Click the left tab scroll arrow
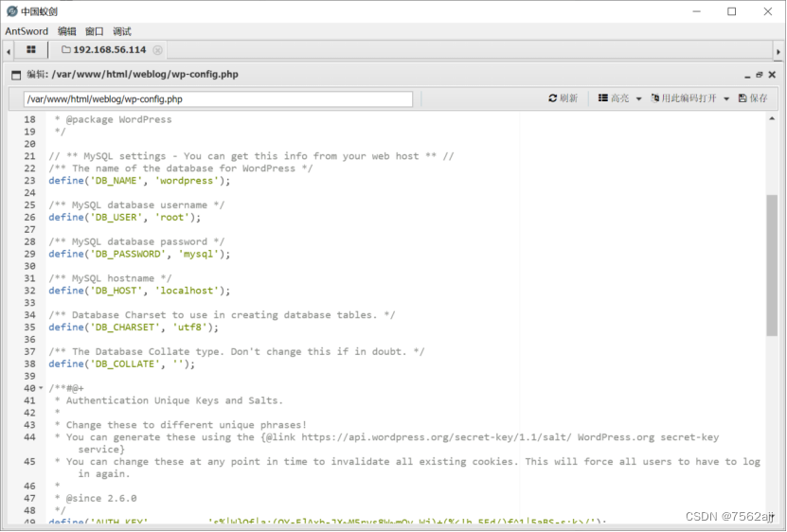Screen dimensions: 787x532 click(9, 51)
